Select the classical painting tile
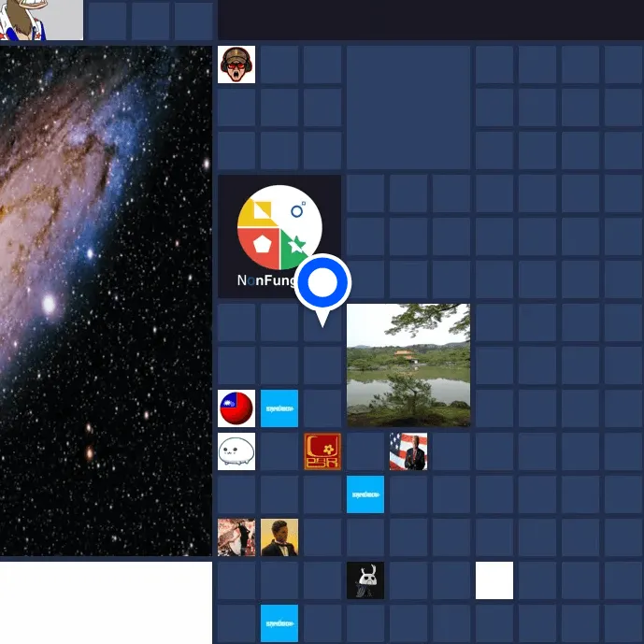 236,537
